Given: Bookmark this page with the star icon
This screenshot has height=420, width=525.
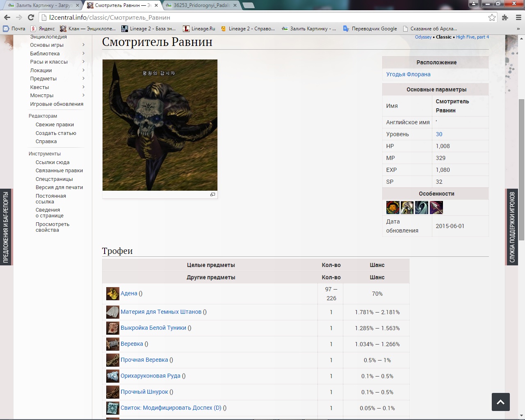Looking at the screenshot, I should [x=492, y=17].
